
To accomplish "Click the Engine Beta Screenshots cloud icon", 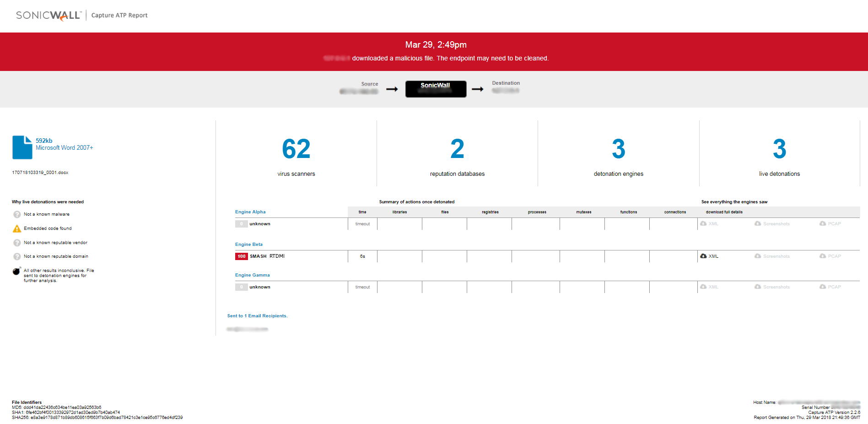I will [x=758, y=256].
